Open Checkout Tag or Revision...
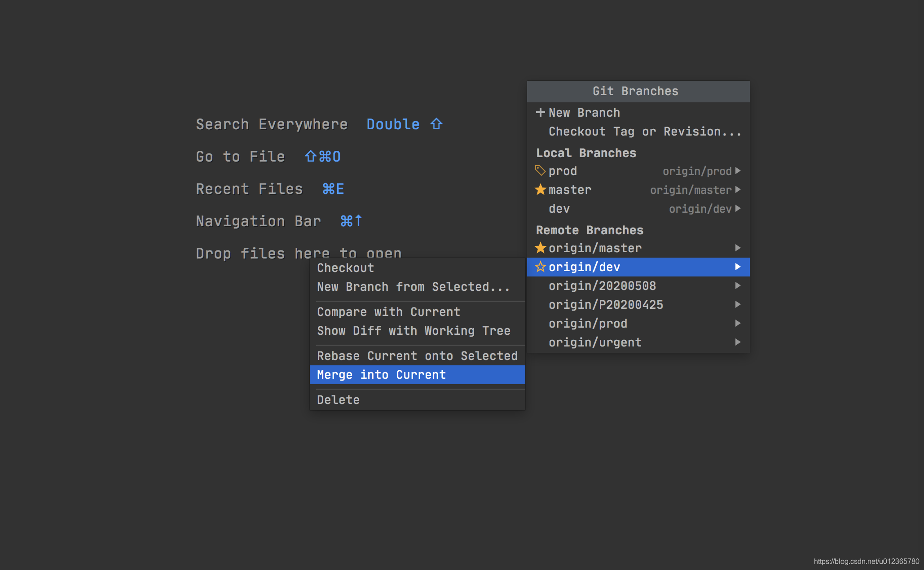This screenshot has width=924, height=570. click(x=644, y=132)
